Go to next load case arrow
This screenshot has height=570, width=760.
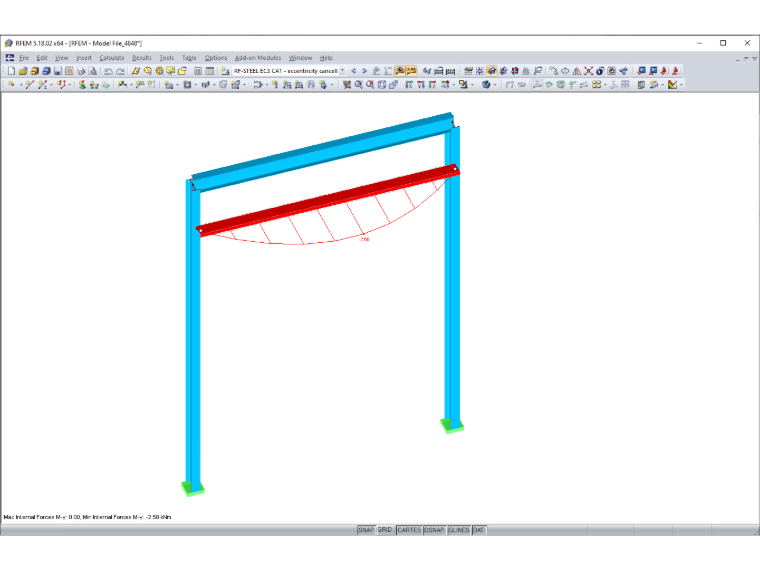tap(364, 71)
